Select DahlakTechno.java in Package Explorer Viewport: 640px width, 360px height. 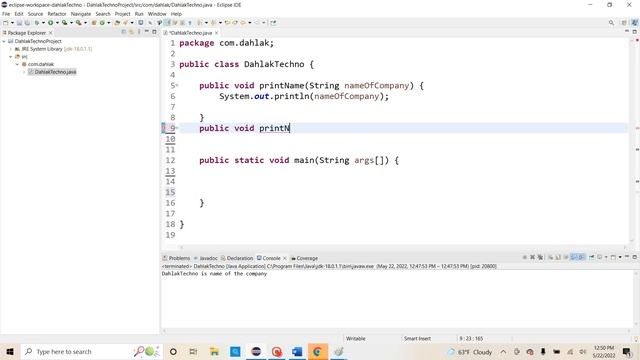coord(55,72)
